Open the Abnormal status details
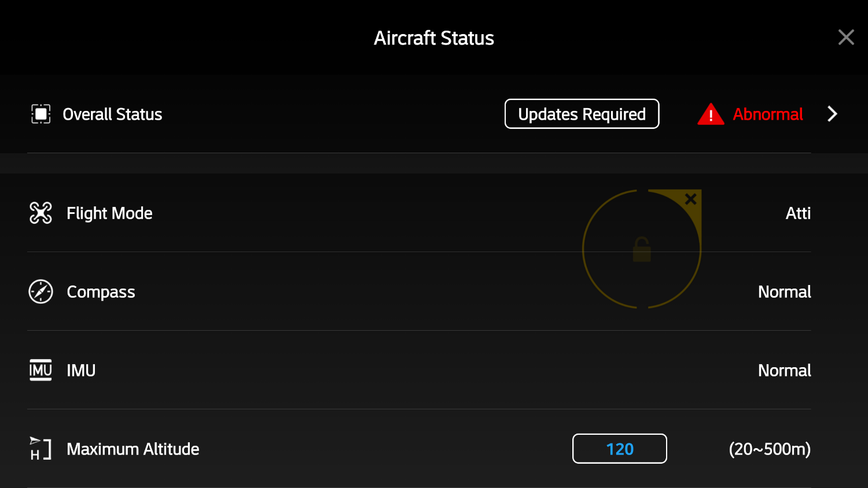This screenshot has height=488, width=868. [768, 114]
